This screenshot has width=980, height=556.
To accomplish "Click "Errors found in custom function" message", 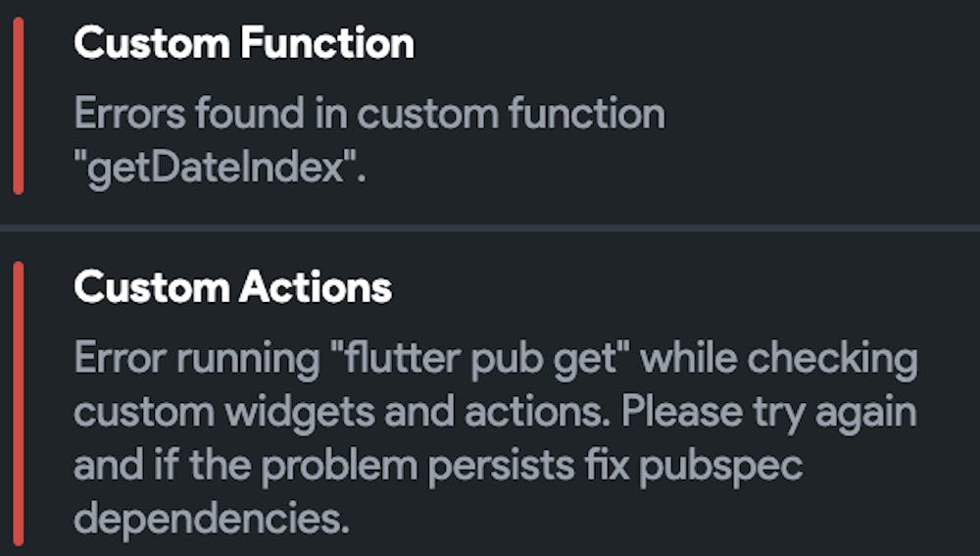I will click(x=368, y=115).
